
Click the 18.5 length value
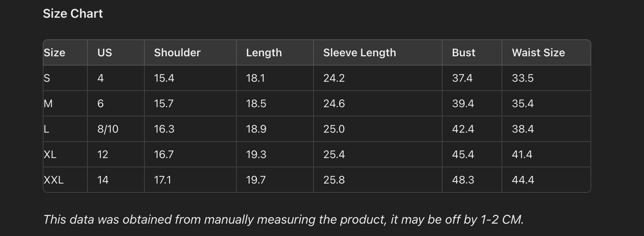256,104
